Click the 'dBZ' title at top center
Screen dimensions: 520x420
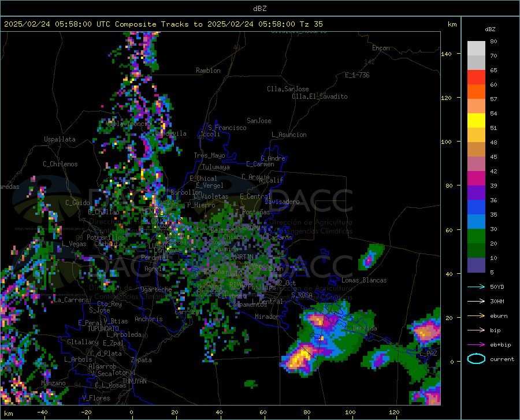[x=259, y=9]
